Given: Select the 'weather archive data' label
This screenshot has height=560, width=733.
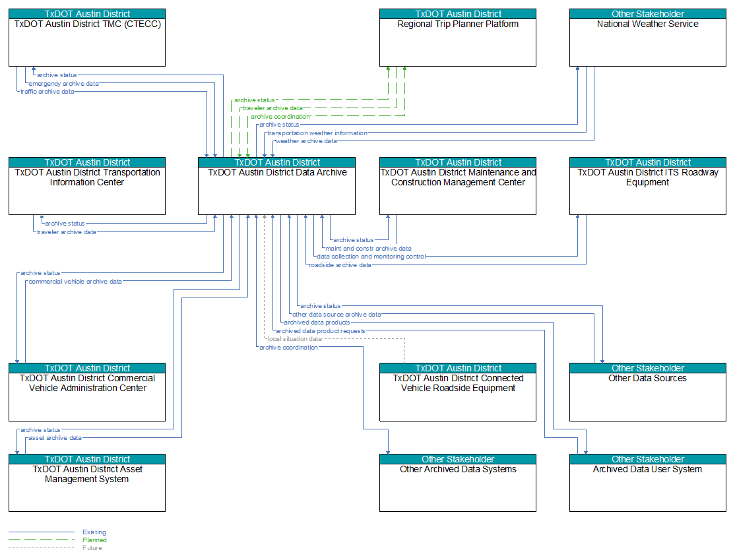Looking at the screenshot, I should [x=306, y=141].
